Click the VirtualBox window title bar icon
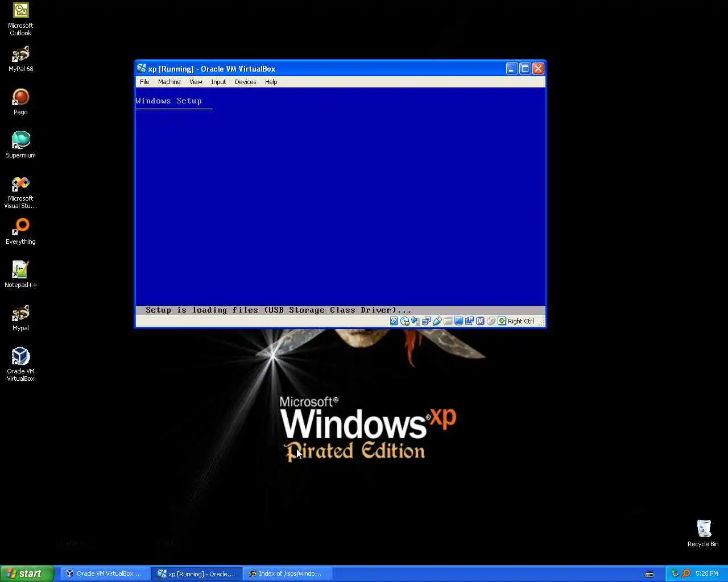The width and height of the screenshot is (728, 582). [x=142, y=69]
